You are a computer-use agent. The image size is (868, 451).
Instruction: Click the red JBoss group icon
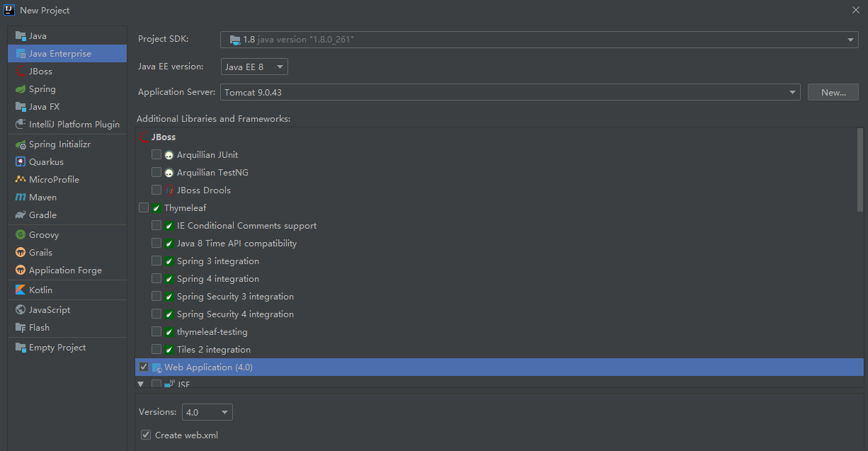(x=144, y=137)
